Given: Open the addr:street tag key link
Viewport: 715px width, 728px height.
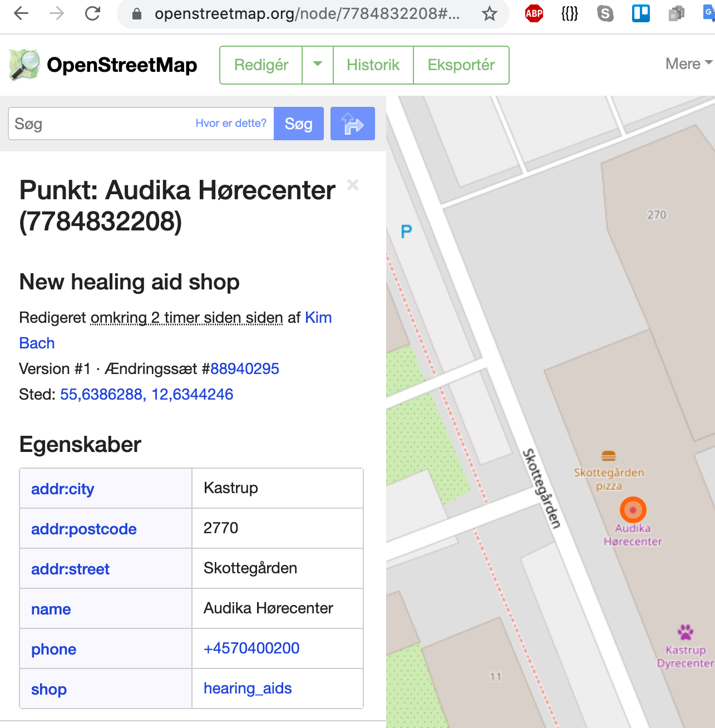Looking at the screenshot, I should 70,569.
